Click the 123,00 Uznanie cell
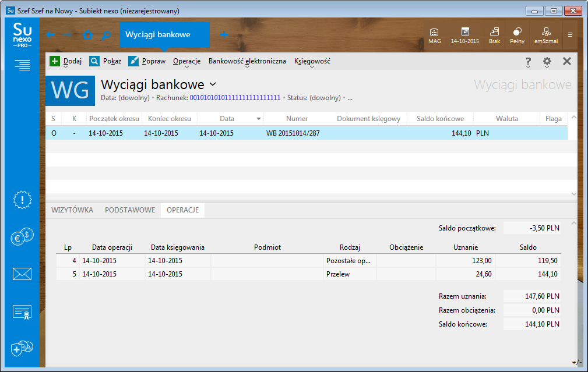 [466, 261]
